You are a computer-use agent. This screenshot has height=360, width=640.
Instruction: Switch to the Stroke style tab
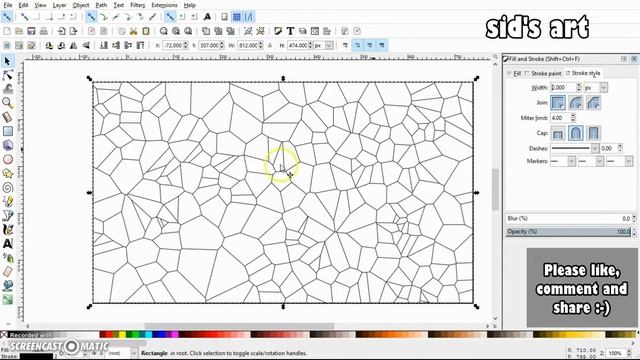(583, 73)
